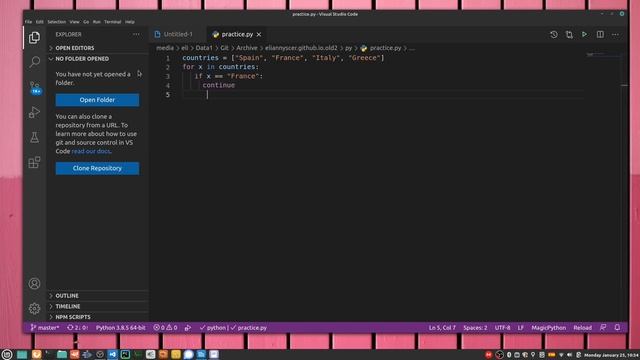The image size is (640, 360).
Task: Open the File menu
Action: click(x=28, y=22)
